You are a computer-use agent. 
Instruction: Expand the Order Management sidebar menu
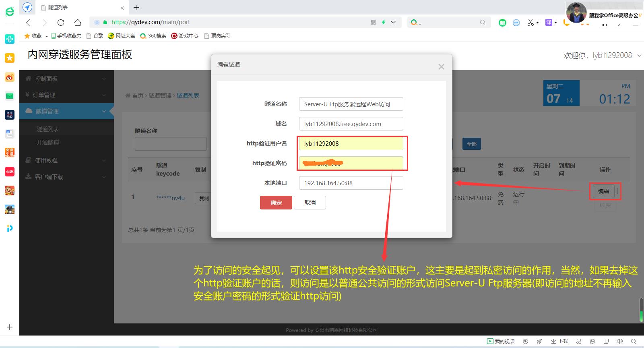66,95
